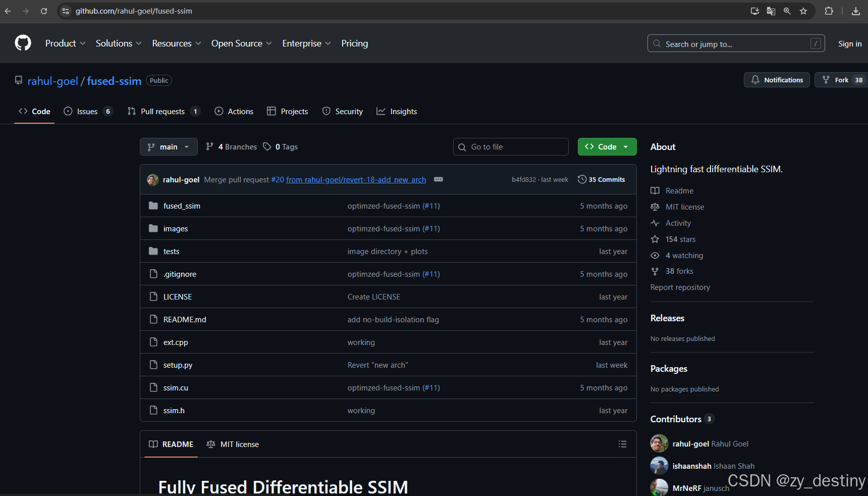Screen dimensions: 868x496
Task: Switch to the Pull requests tab
Action: click(164, 111)
